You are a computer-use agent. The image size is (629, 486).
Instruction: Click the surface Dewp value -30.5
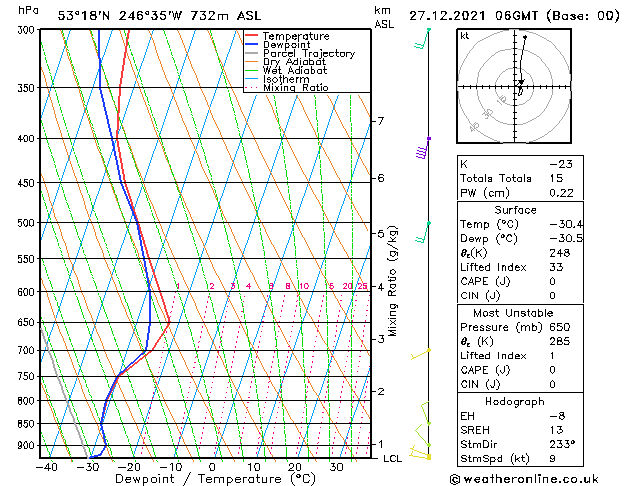(566, 239)
